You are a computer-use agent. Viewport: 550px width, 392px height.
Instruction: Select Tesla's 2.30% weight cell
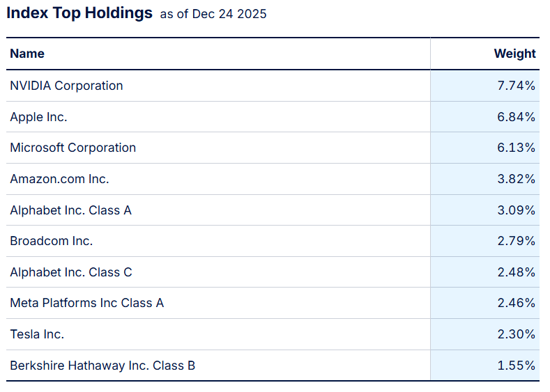coord(516,334)
